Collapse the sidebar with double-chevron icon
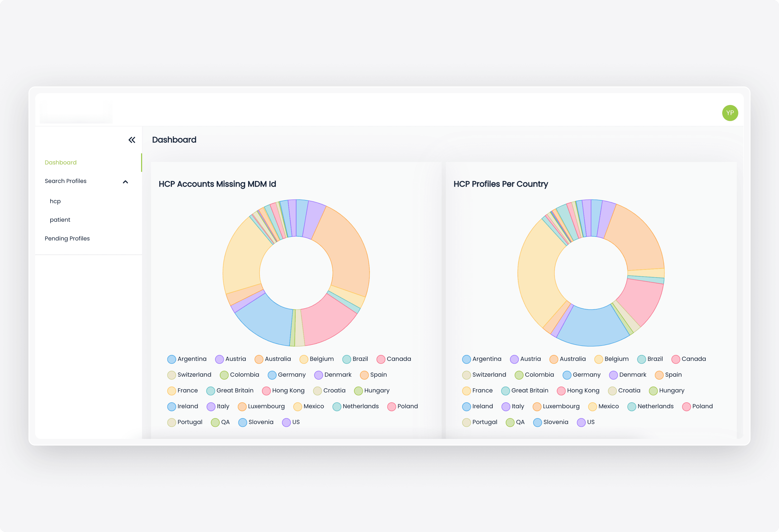The height and width of the screenshot is (532, 779). (132, 140)
